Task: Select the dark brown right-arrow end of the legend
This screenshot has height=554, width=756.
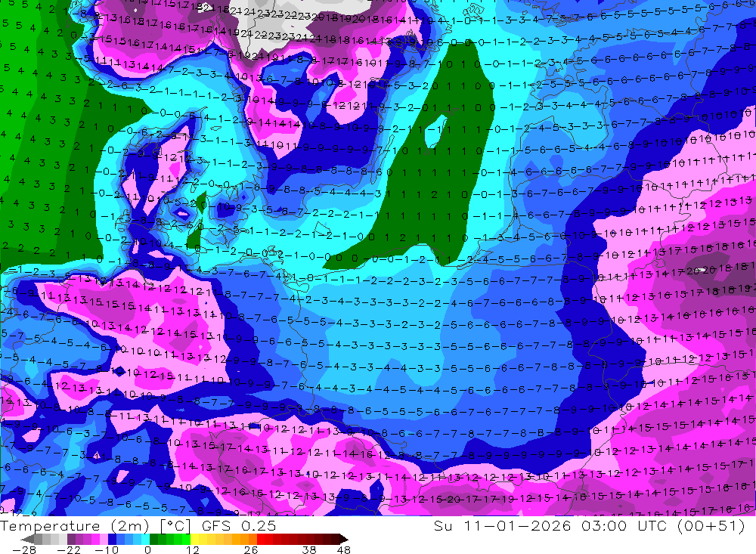Action: (x=344, y=539)
